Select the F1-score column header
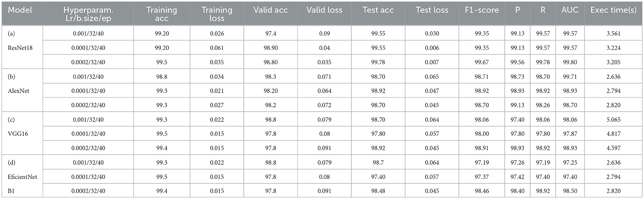The height and width of the screenshot is (199, 644). pyautogui.click(x=482, y=10)
